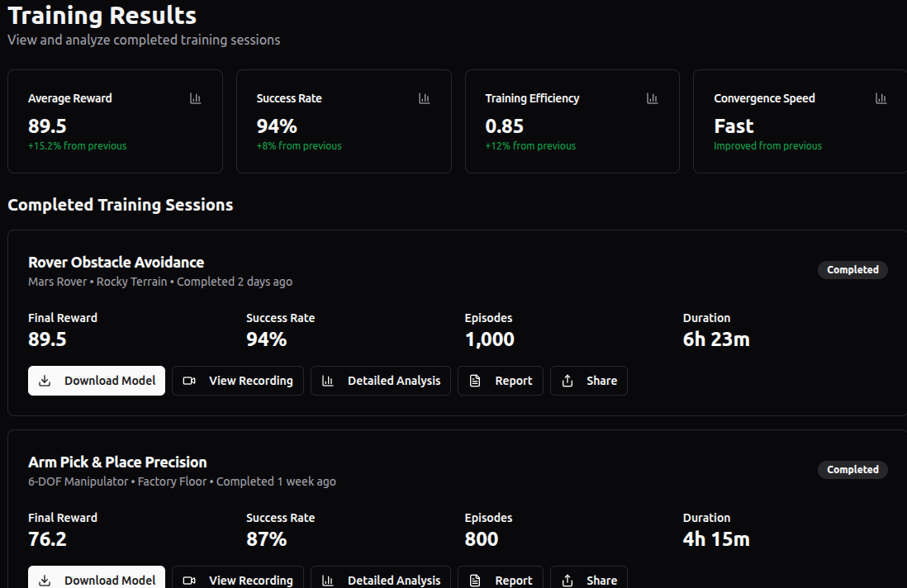Click the chart icon on Convergence Speed card

point(881,98)
